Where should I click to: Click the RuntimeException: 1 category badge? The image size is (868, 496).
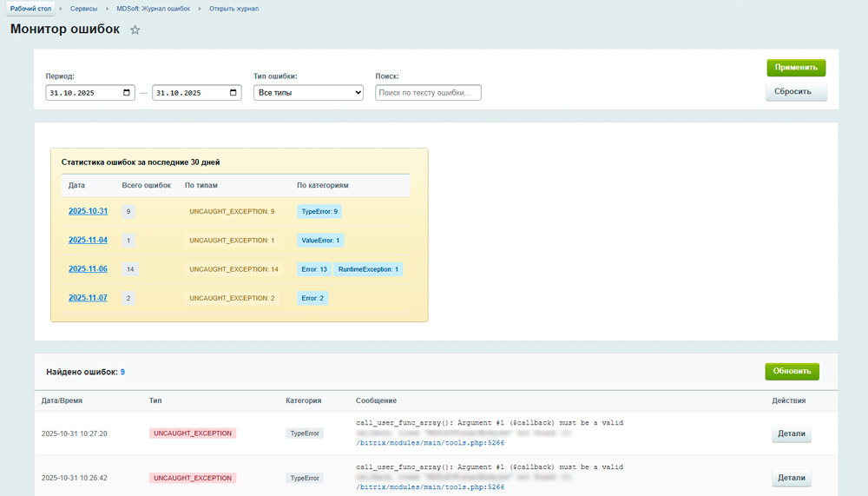pyautogui.click(x=368, y=269)
